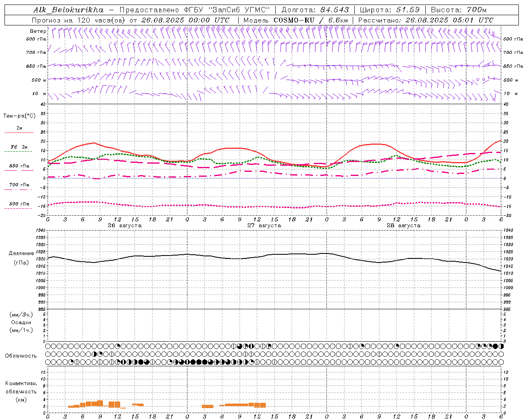The height and width of the screenshot is (420, 525).
Task: Click the 26 августа date label
Action: coord(124,226)
